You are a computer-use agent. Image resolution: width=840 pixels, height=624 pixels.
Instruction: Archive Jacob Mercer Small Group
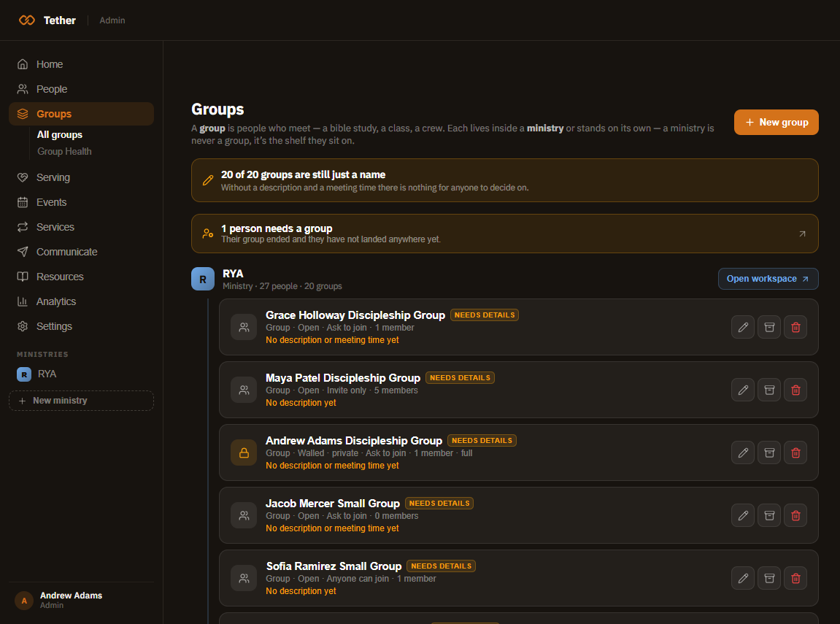768,515
